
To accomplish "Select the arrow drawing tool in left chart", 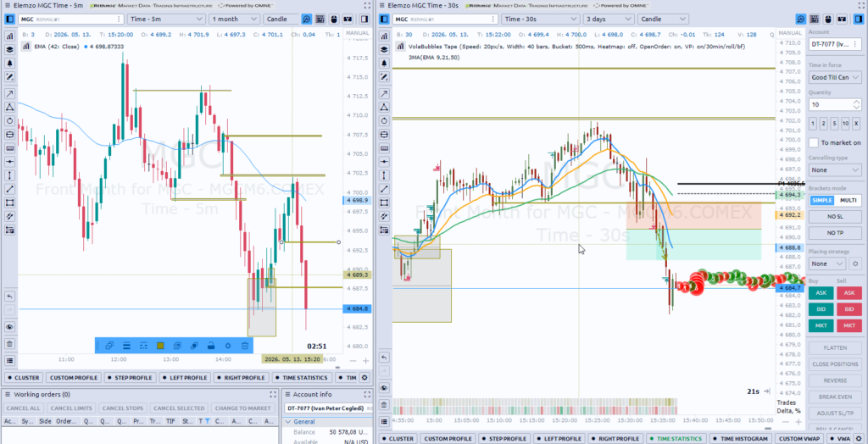I will click(x=9, y=93).
